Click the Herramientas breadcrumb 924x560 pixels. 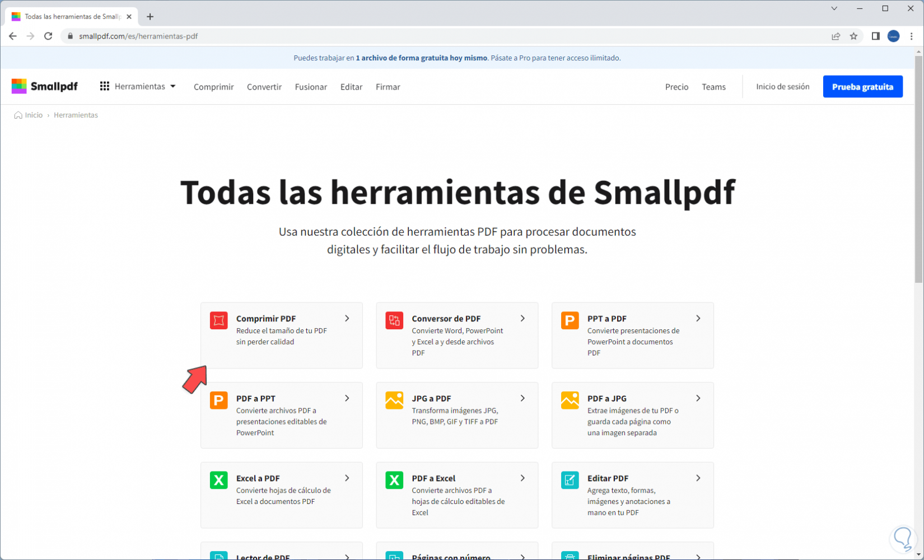[x=76, y=115]
